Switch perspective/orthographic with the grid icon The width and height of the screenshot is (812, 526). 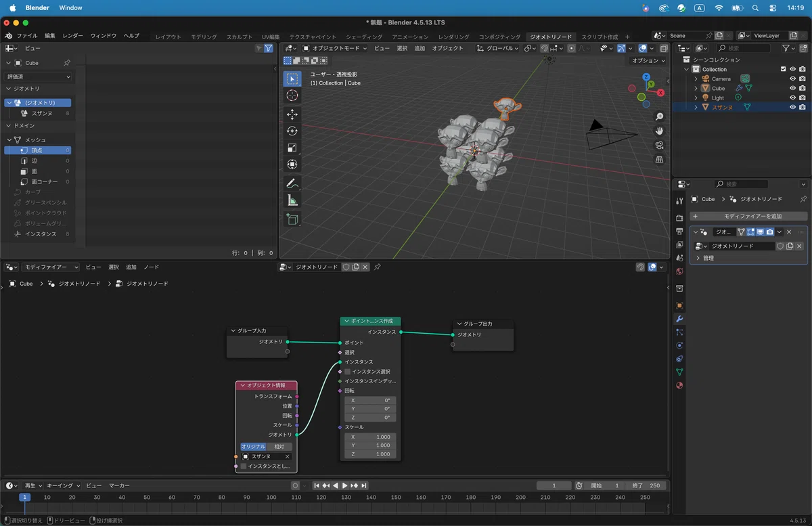(659, 159)
